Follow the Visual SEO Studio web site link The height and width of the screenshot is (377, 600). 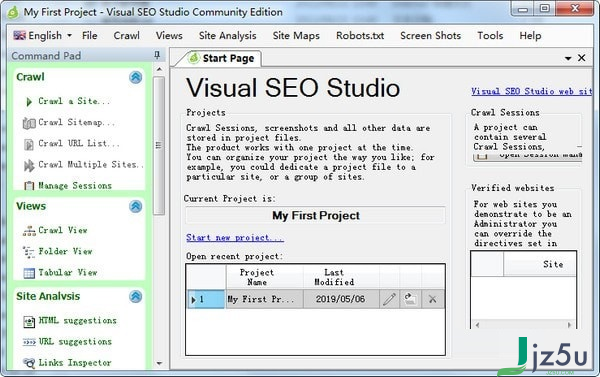[532, 91]
